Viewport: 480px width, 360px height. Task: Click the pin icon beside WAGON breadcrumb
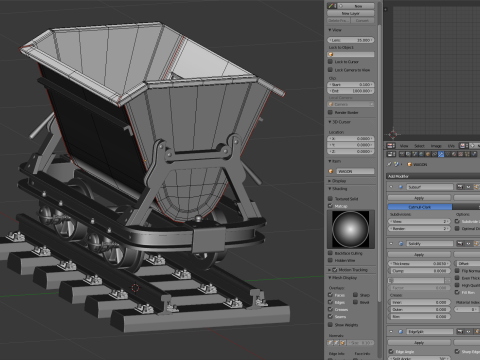(389, 164)
